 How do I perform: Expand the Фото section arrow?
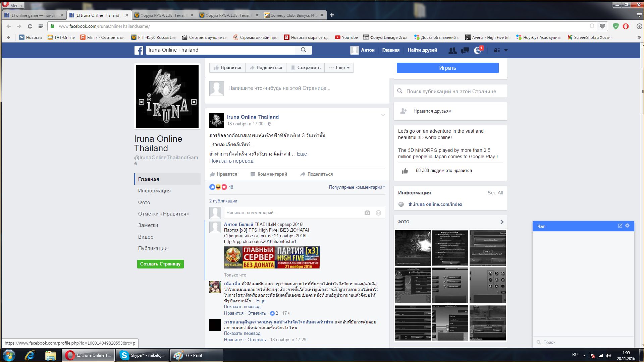[x=502, y=222]
